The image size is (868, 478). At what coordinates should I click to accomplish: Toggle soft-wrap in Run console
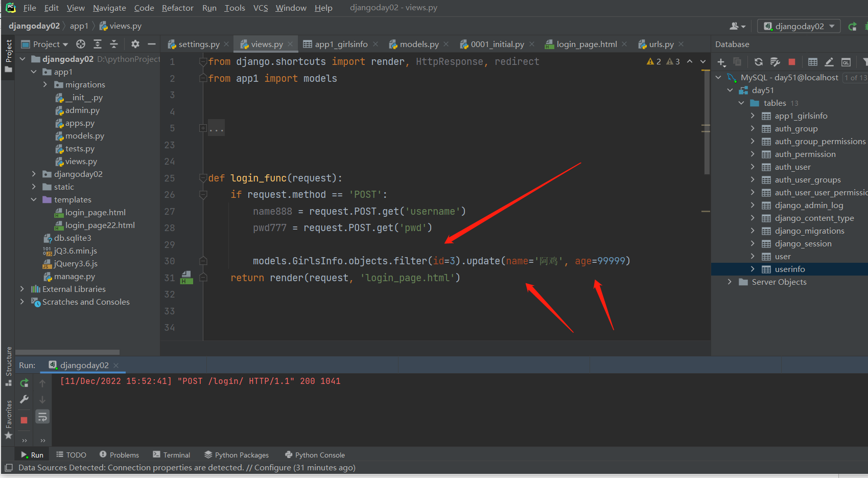coord(42,417)
